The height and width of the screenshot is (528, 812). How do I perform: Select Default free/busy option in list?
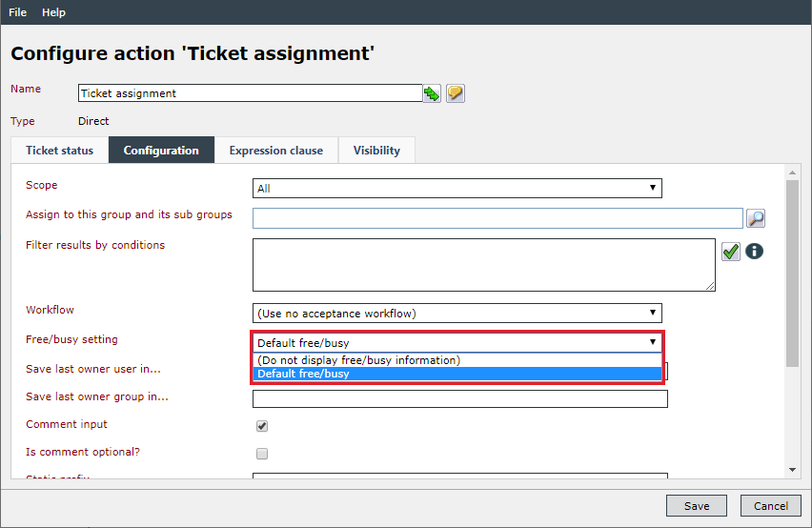[x=457, y=374]
